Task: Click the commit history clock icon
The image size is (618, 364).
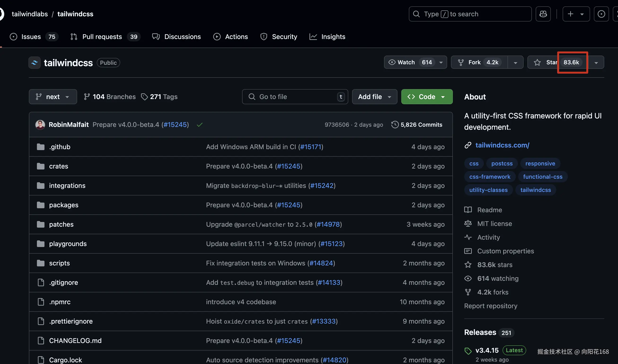Action: click(395, 125)
